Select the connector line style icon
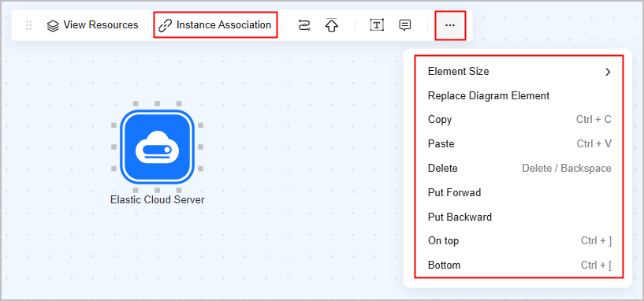The image size is (644, 301). tap(303, 25)
